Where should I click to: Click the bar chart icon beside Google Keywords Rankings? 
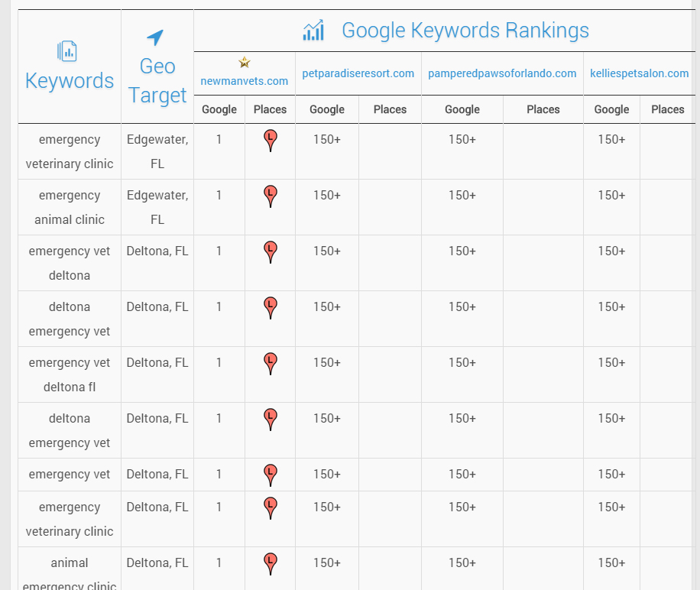click(313, 31)
